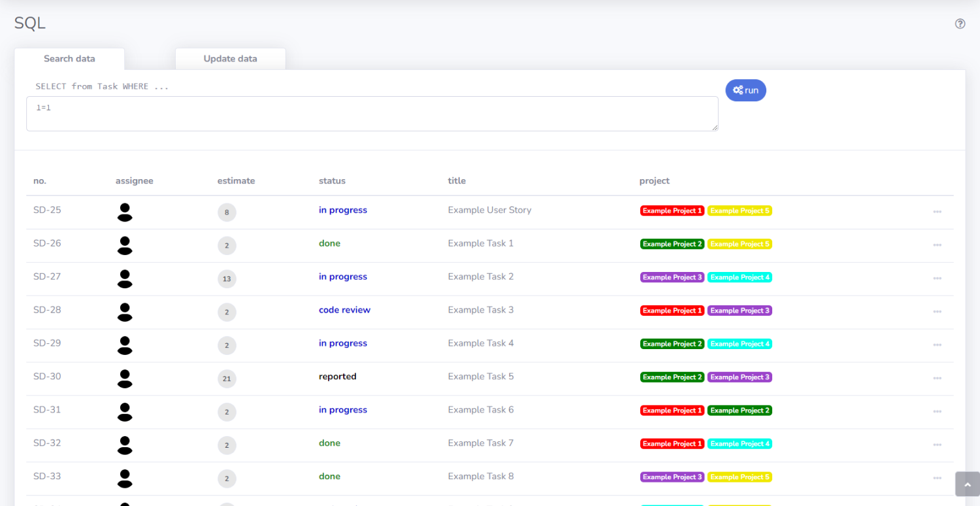
Task: Click assignee avatar in SD-28 row
Action: (x=125, y=312)
